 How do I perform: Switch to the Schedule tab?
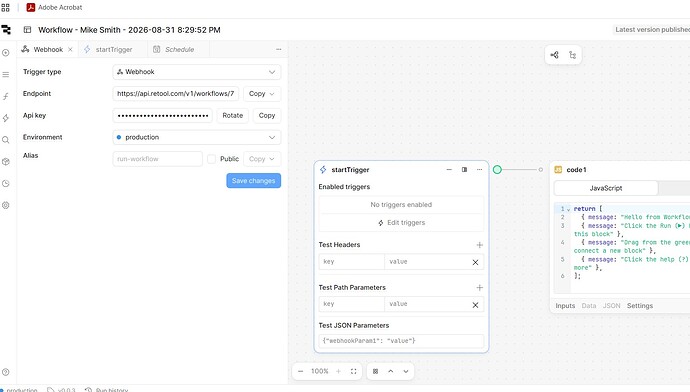click(179, 49)
